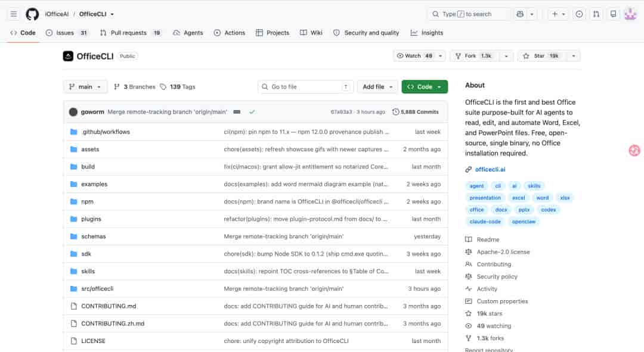This screenshot has height=352, width=644.
Task: Click the eye icon beside 49 watching
Action: click(x=468, y=326)
